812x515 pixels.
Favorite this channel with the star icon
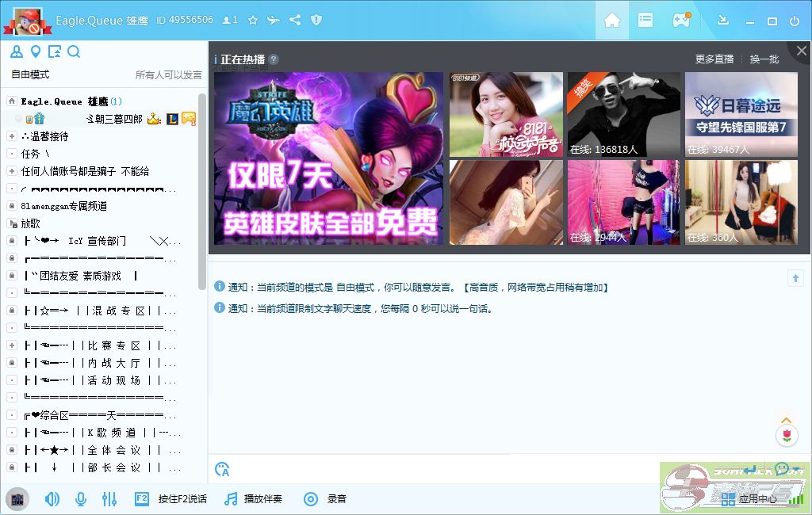pyautogui.click(x=253, y=20)
